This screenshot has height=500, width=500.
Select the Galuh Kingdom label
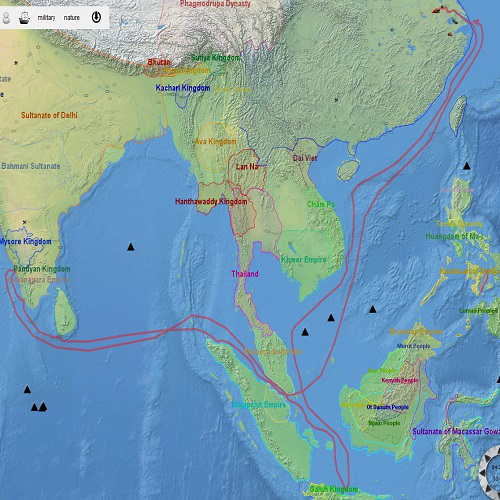coord(334,489)
